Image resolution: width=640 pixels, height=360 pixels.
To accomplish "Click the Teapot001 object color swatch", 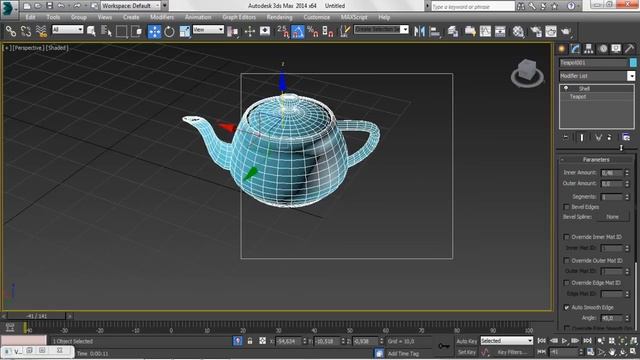I will (633, 62).
